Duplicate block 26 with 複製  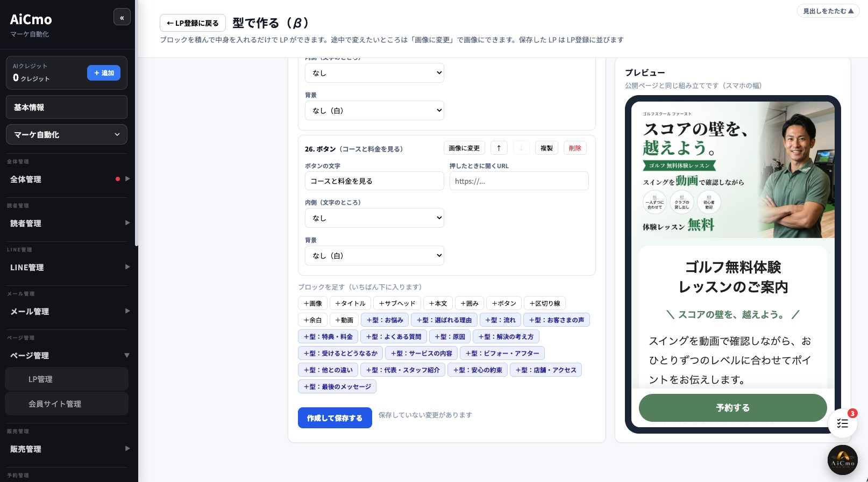546,148
